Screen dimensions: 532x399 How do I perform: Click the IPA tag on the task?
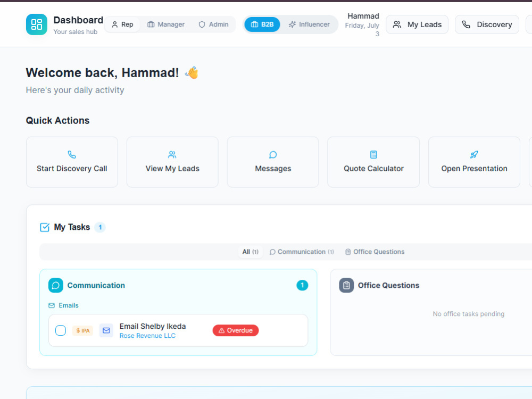coord(83,330)
